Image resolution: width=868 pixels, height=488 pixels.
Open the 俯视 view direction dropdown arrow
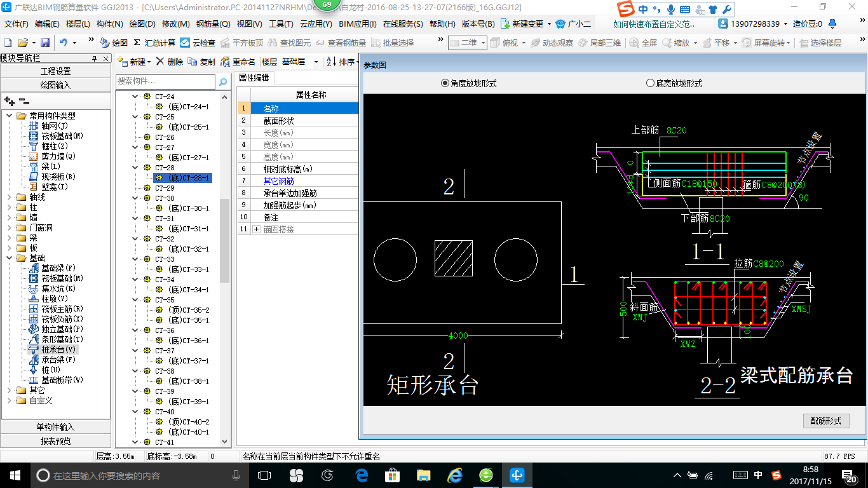(x=524, y=43)
